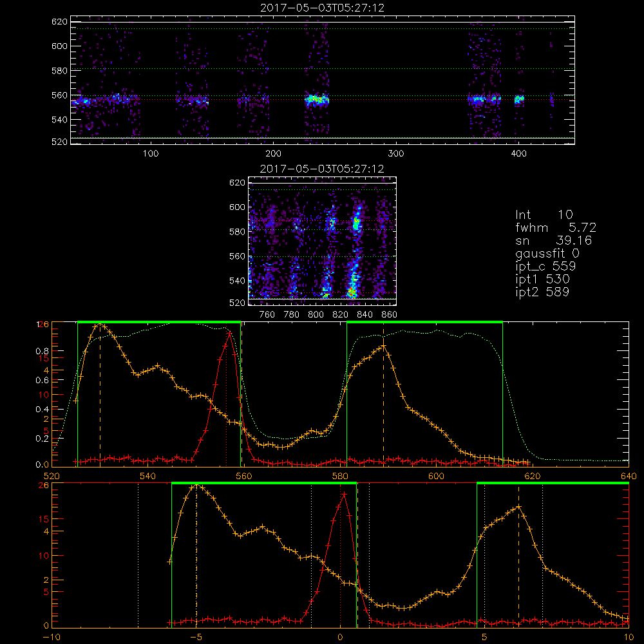Image resolution: width=644 pixels, height=644 pixels.
Task: Click the top plot title 2017-05-03T05:27:12
Action: (323, 8)
